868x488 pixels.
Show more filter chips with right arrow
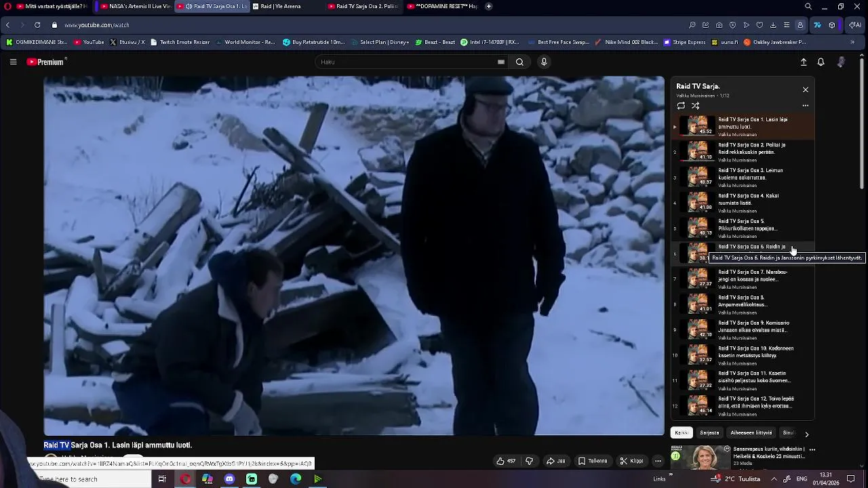point(806,434)
